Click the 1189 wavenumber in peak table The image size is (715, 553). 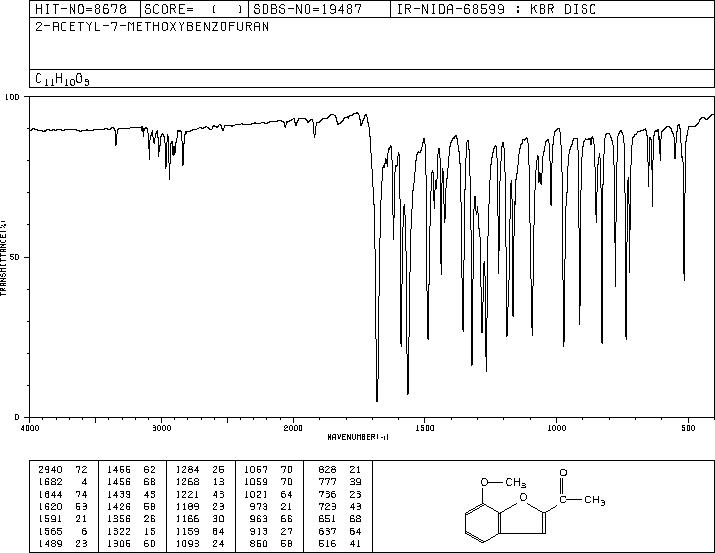pyautogui.click(x=187, y=506)
